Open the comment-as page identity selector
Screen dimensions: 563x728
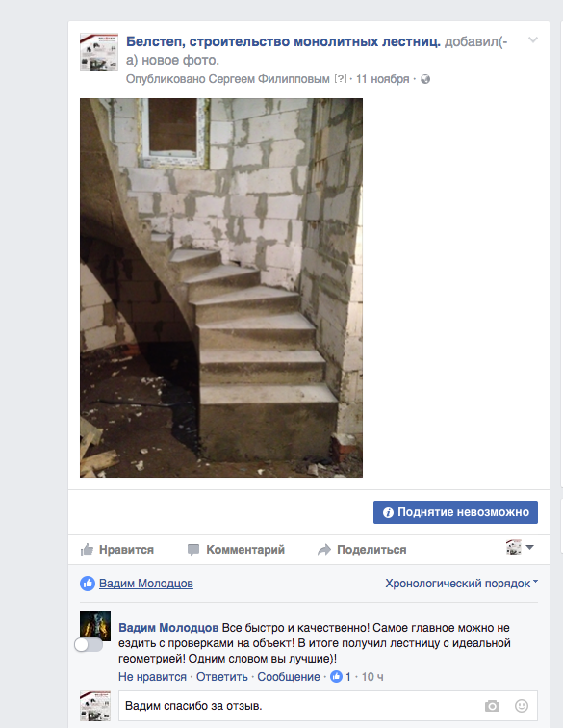tap(520, 547)
